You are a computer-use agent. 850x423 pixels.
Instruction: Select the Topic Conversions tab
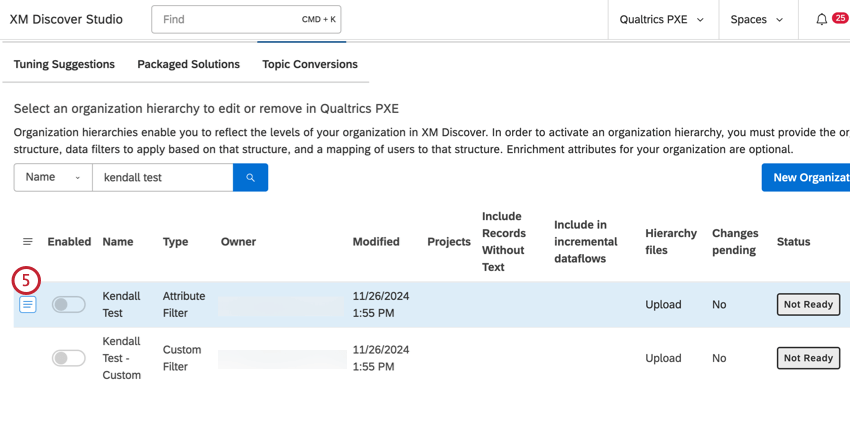coord(310,64)
